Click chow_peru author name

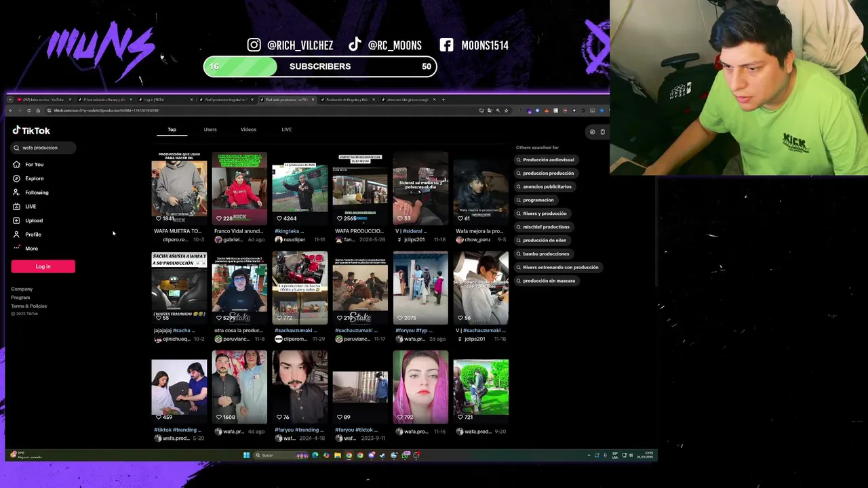[x=477, y=239]
